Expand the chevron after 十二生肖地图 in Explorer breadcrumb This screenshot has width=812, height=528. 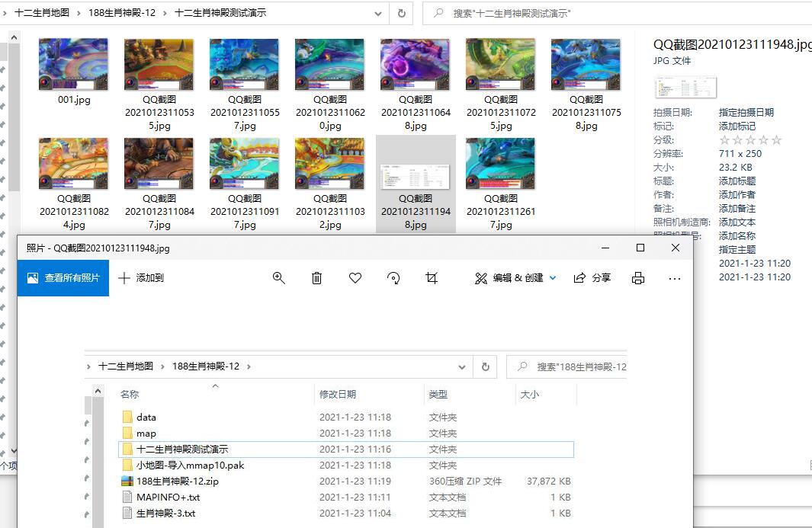[x=79, y=14]
